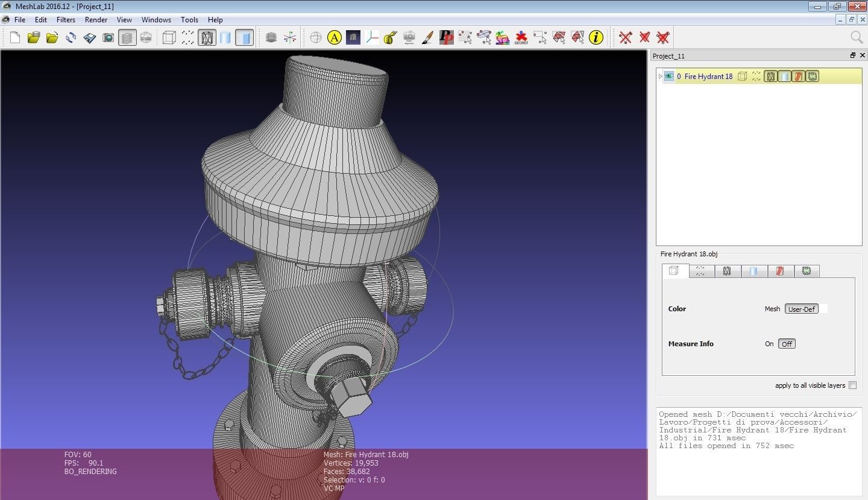The height and width of the screenshot is (500, 868).
Task: Open the rainbow bunny quality mapper tool
Action: pos(502,37)
